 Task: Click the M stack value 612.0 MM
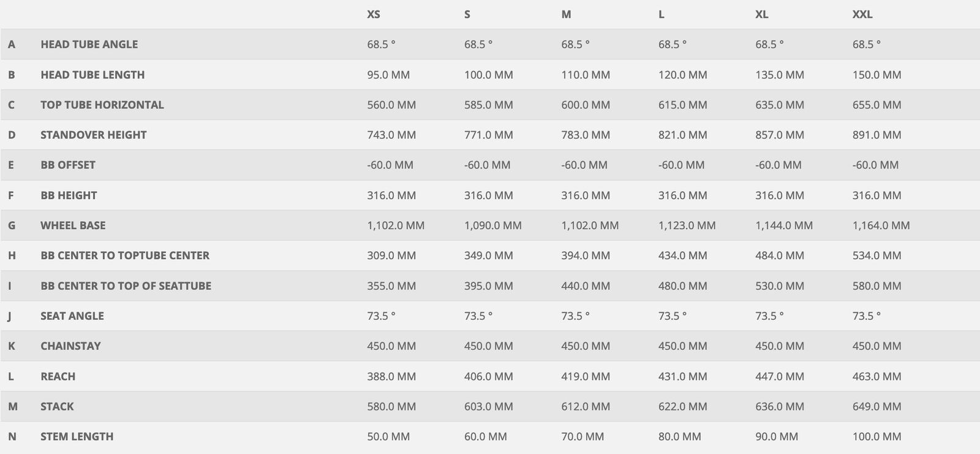pyautogui.click(x=586, y=406)
